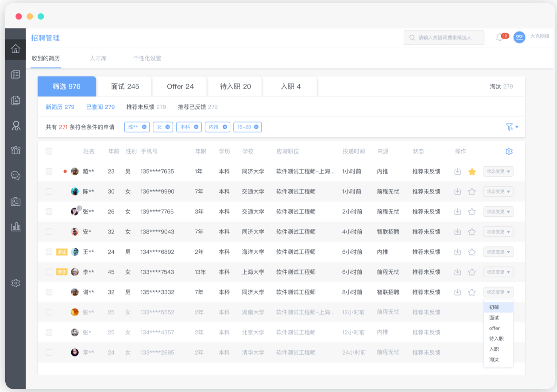557x392 pixels.
Task: Open the 入职 4 stage tab
Action: [x=291, y=86]
